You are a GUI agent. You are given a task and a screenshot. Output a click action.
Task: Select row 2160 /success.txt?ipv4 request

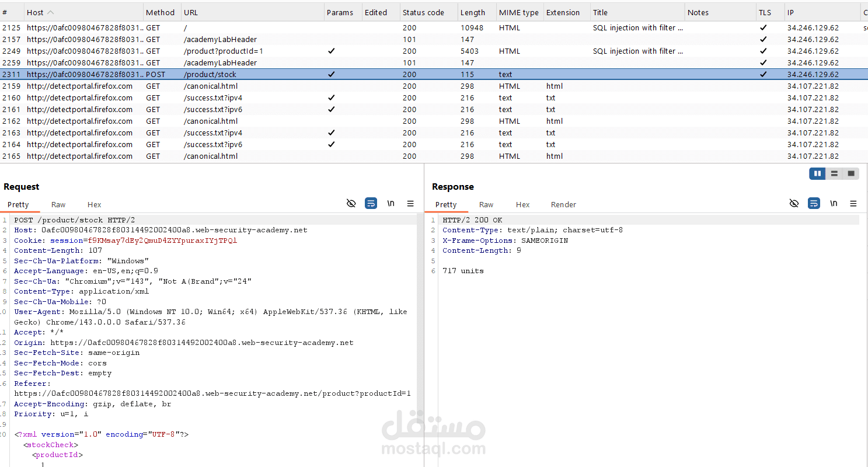tap(434, 97)
